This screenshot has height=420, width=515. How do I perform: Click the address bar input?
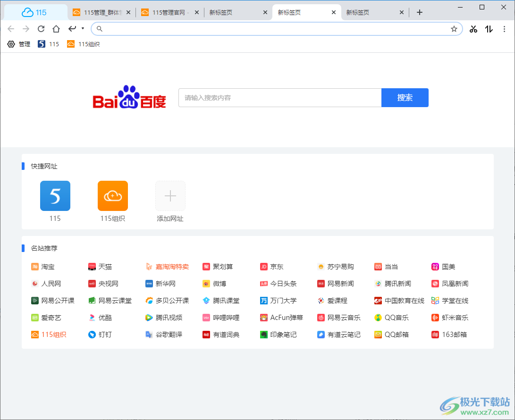277,29
